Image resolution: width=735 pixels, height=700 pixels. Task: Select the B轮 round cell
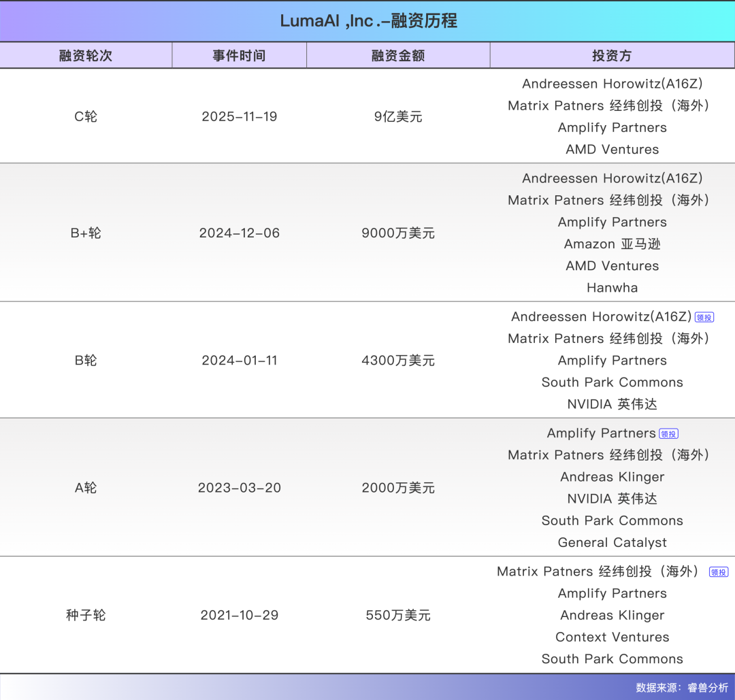pos(86,361)
